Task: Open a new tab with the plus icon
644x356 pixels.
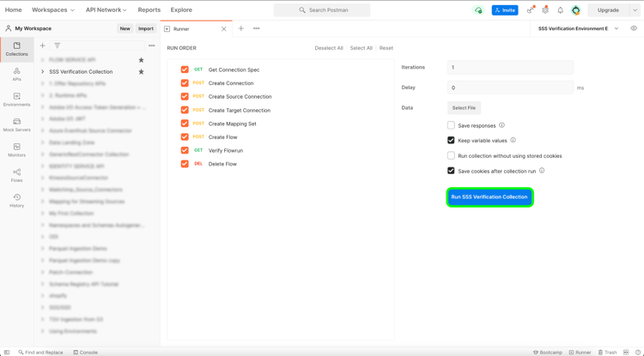Action: (x=241, y=28)
